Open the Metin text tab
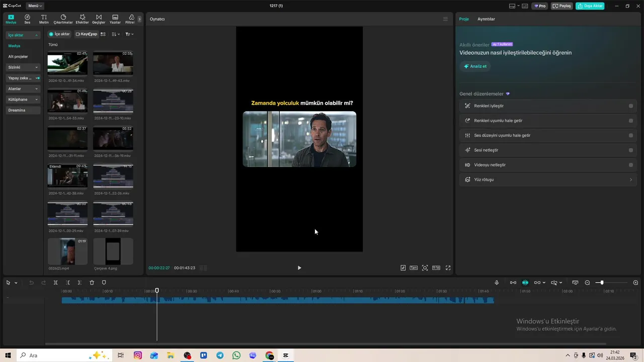This screenshot has height=362, width=644. click(x=44, y=19)
